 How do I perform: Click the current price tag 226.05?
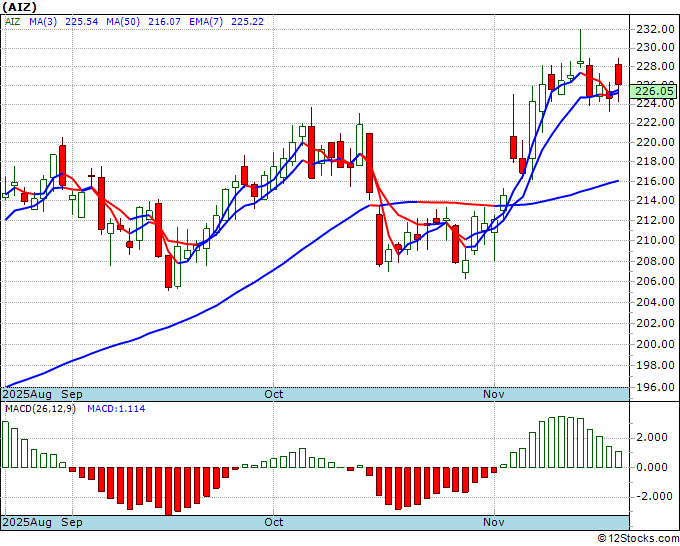654,91
